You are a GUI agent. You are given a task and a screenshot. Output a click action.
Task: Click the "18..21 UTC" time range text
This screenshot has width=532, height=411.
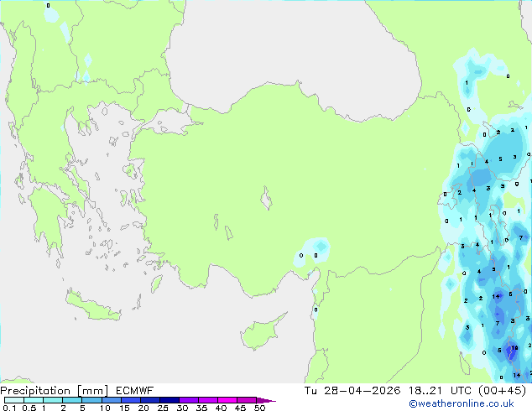point(440,391)
